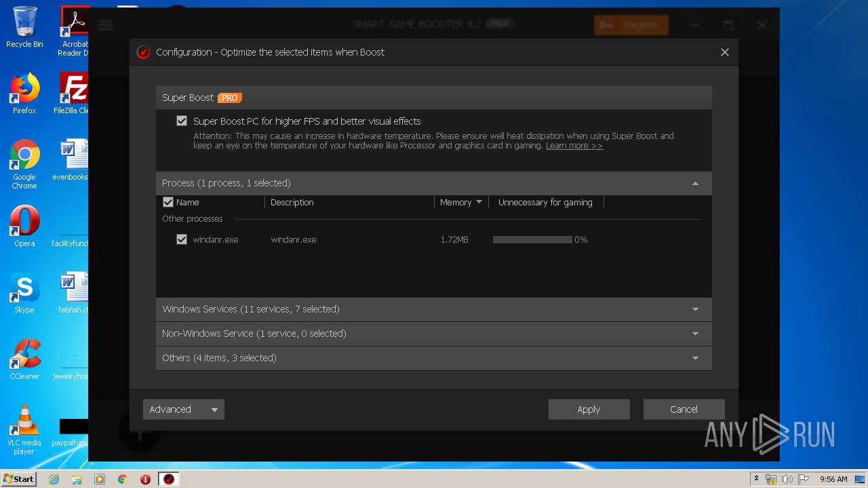The image size is (868, 488).
Task: Open Google Chrome desktop shortcut
Action: point(24,164)
